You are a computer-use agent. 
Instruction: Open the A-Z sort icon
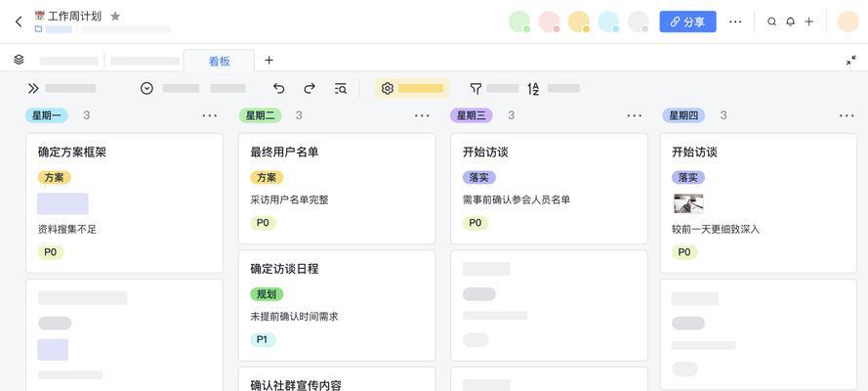(x=533, y=89)
